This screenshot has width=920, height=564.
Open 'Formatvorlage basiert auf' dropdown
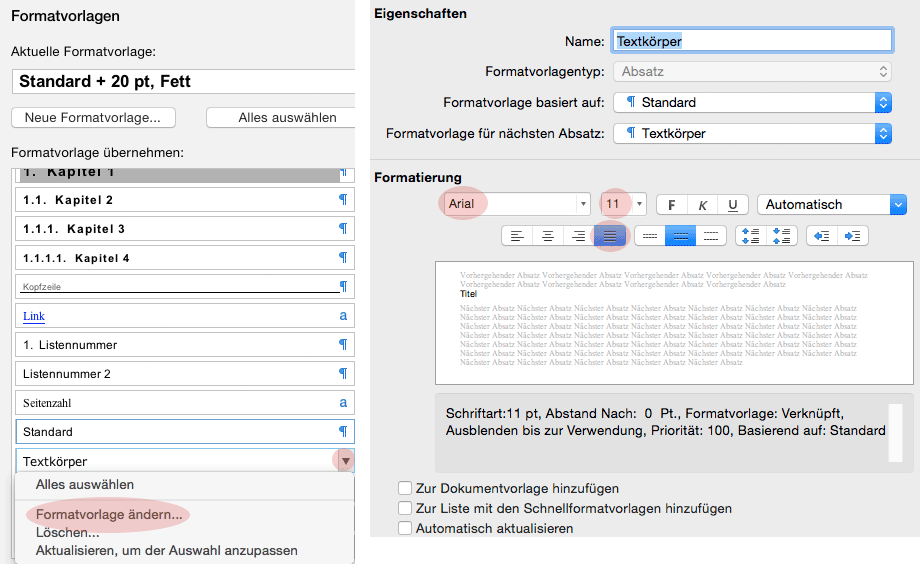tap(882, 102)
